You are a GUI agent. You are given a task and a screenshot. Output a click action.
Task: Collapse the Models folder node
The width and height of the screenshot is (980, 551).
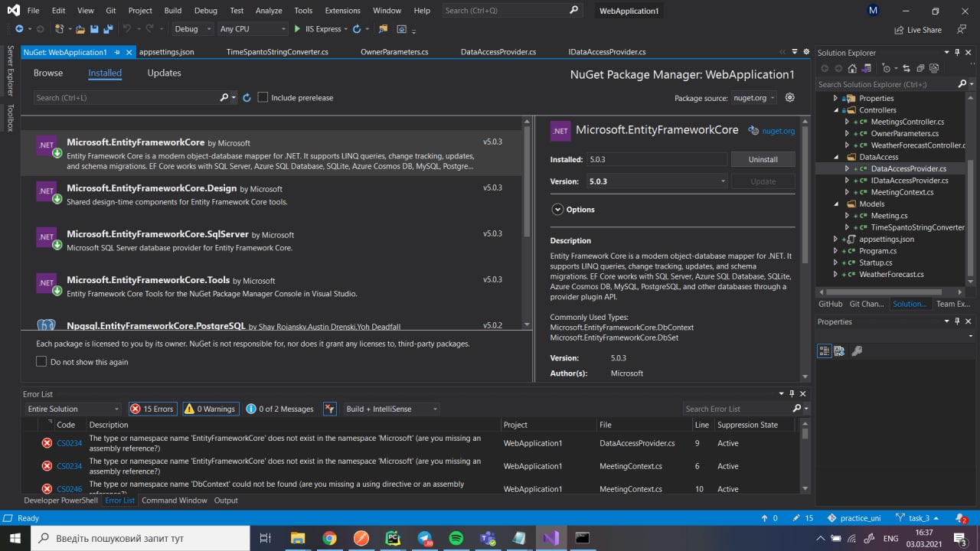[836, 204]
